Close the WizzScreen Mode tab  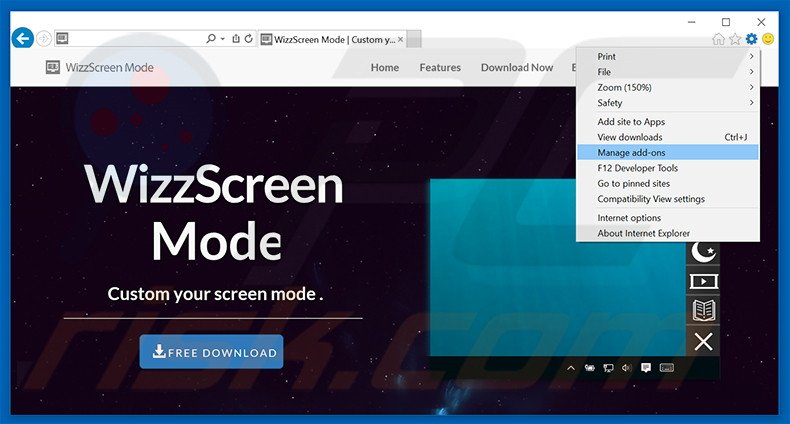[401, 39]
